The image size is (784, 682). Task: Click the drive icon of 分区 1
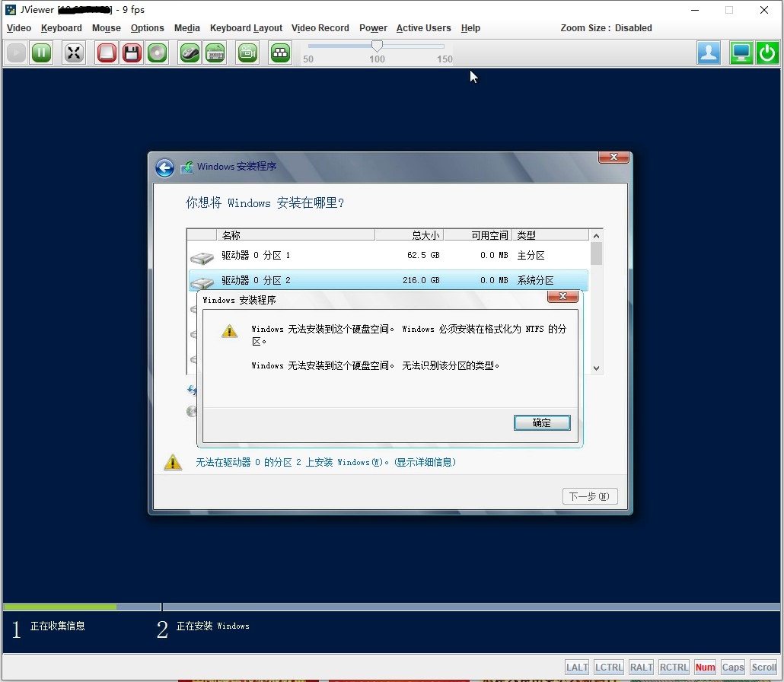(202, 258)
